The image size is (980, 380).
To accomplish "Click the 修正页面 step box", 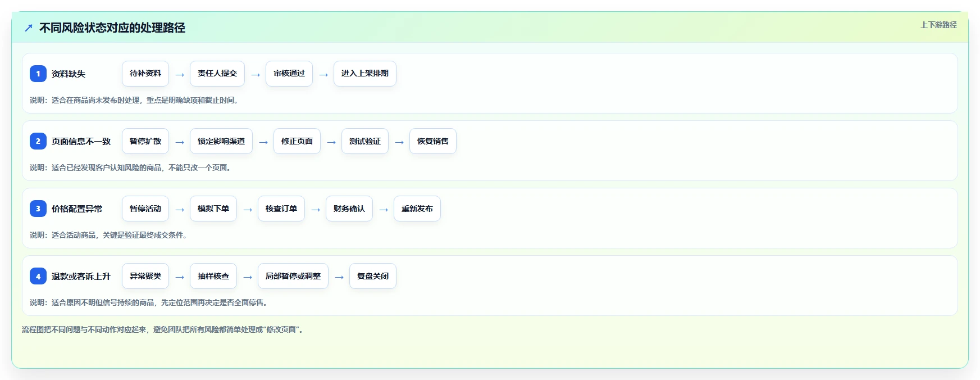I will [x=297, y=141].
